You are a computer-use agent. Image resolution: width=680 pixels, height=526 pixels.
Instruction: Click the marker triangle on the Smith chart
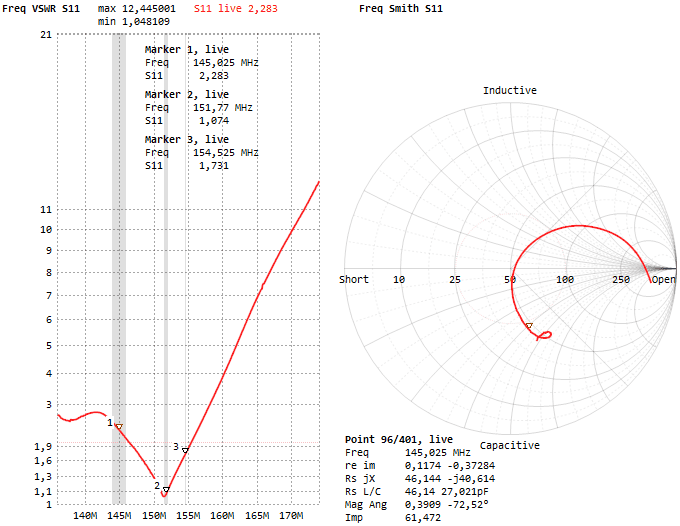point(529,327)
